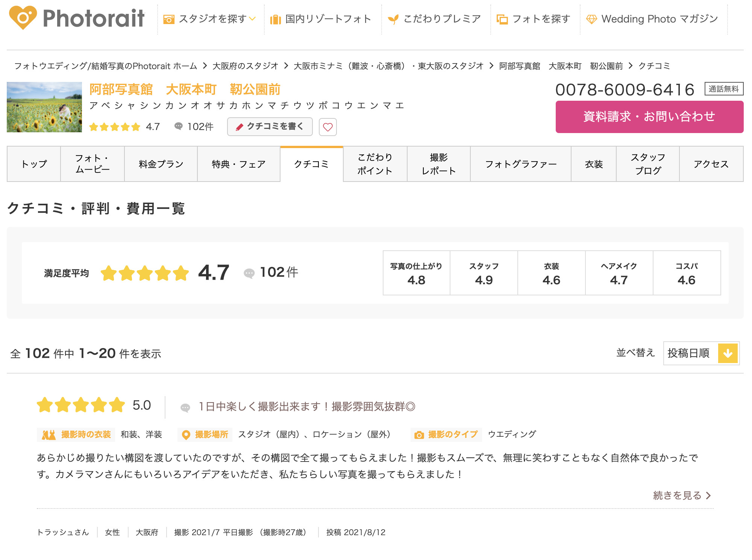Click the leaf icon for こだわりプレミア

click(393, 19)
